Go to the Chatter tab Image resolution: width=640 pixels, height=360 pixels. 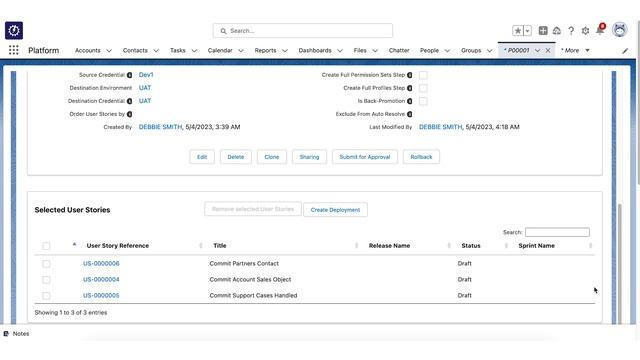click(399, 50)
